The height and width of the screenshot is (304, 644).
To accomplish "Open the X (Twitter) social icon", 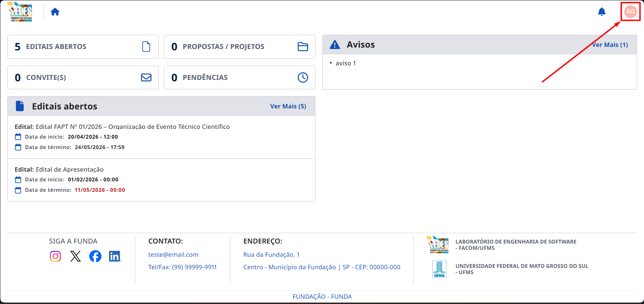I will pyautogui.click(x=75, y=256).
